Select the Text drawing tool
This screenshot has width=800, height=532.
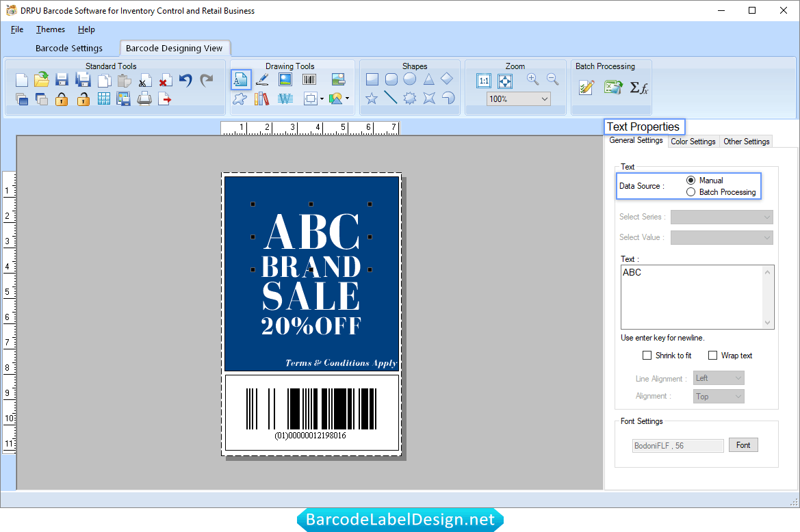(x=241, y=79)
